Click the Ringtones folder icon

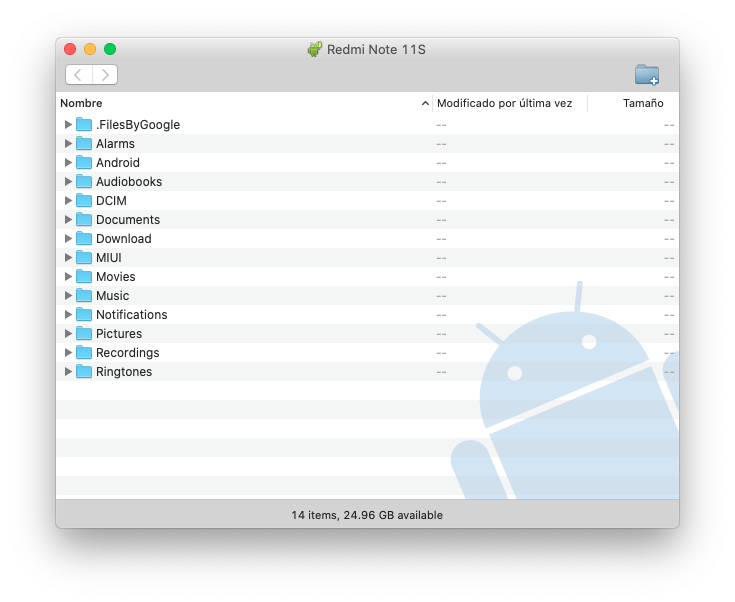pos(84,371)
